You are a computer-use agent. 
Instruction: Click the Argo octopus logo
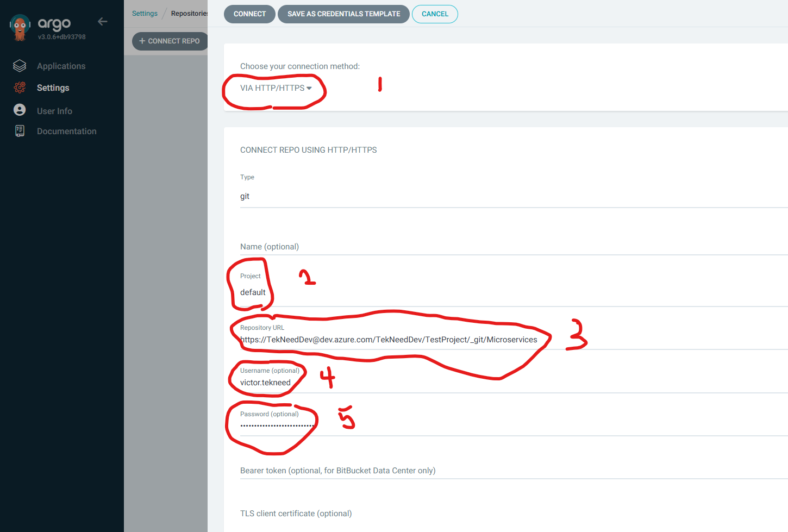[x=20, y=27]
